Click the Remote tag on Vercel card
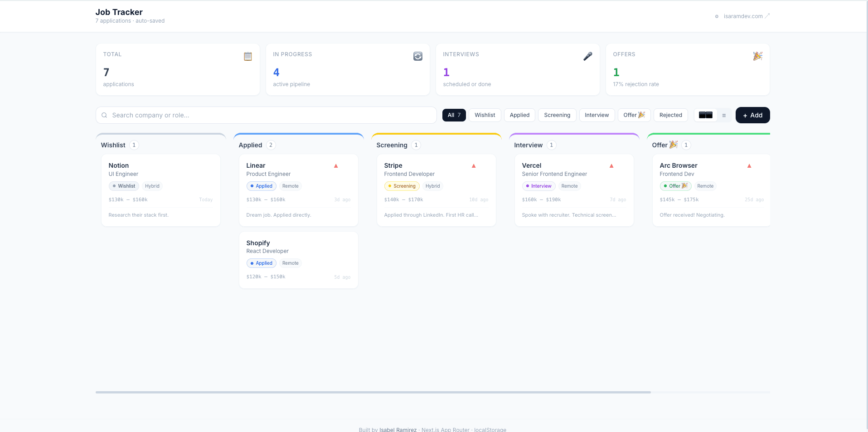 (x=569, y=186)
